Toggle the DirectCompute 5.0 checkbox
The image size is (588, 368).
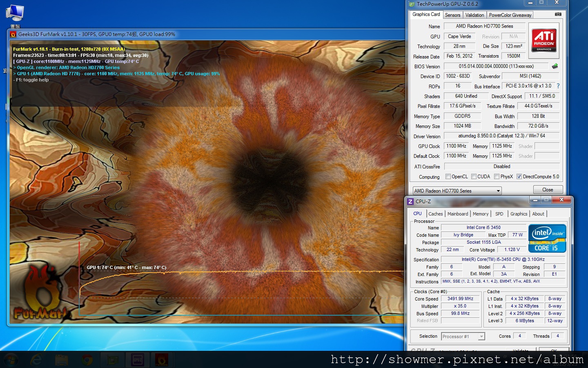tap(519, 177)
